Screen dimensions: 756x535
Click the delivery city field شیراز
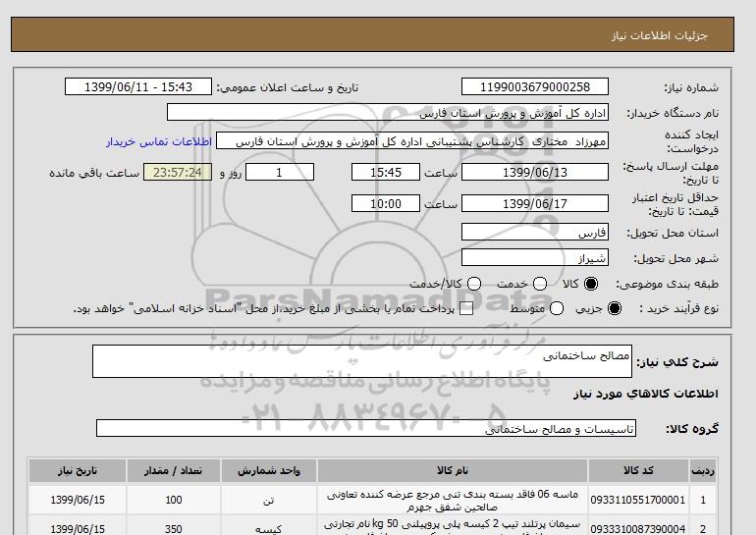pos(535,258)
